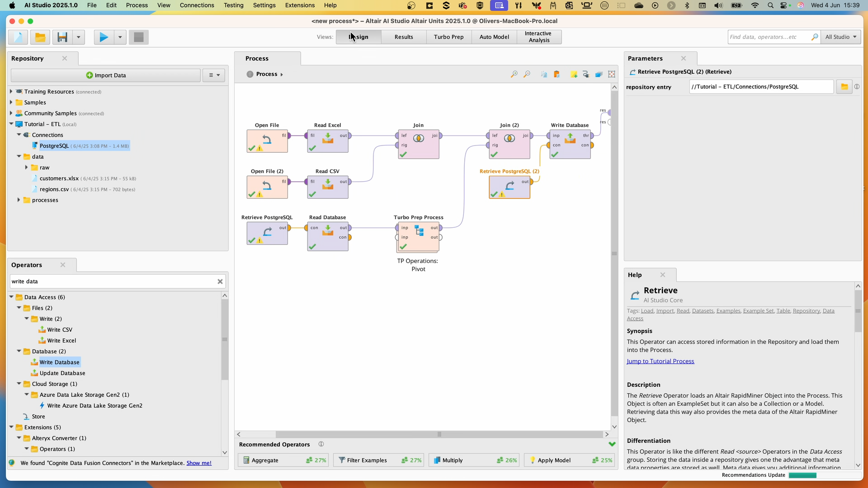This screenshot has height=488, width=868.
Task: Paste operator from clipboard
Action: click(x=557, y=74)
